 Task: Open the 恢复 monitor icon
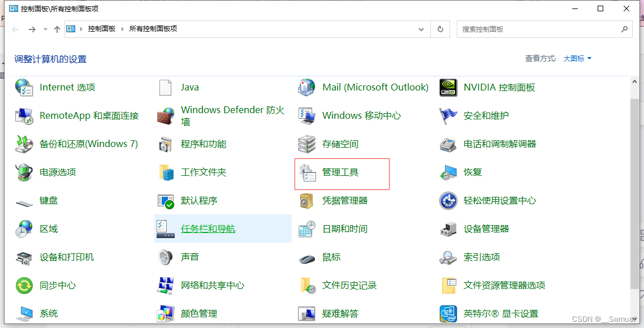pos(448,172)
